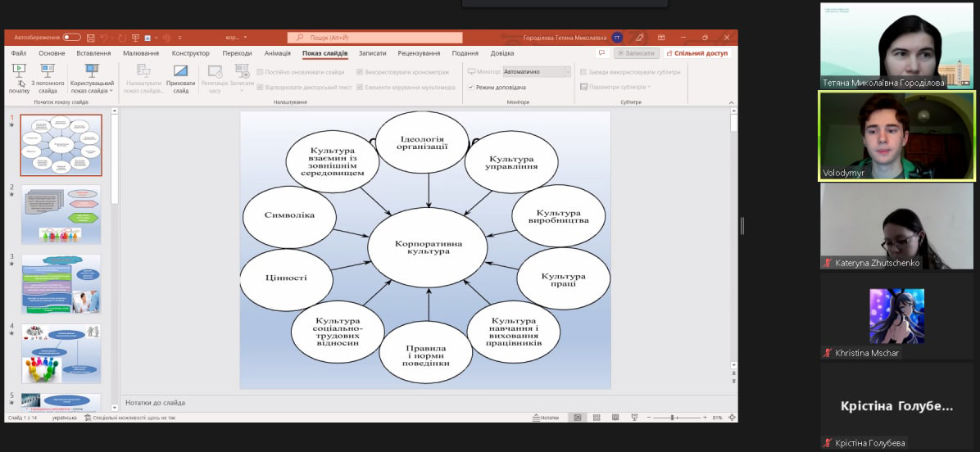Image resolution: width=980 pixels, height=452 pixels.
Task: Click the Спільний доступ button
Action: [x=696, y=53]
